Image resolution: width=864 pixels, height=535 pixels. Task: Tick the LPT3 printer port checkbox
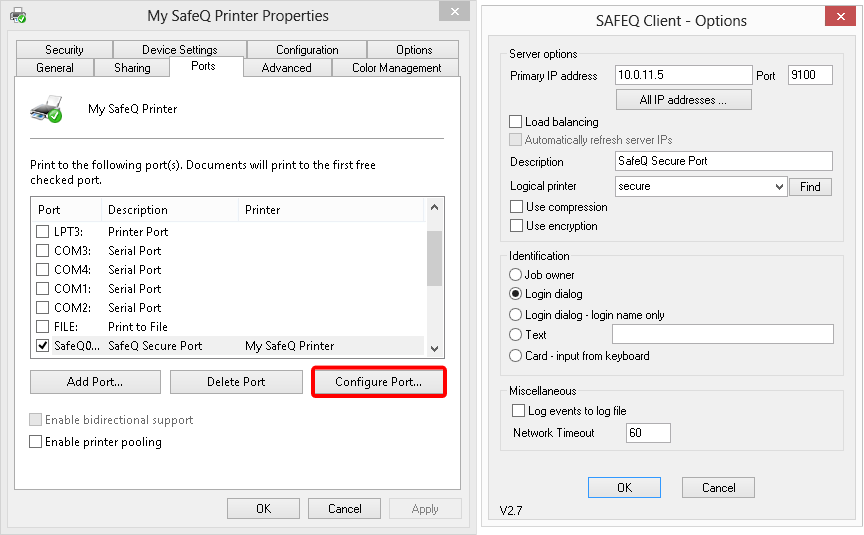click(43, 231)
